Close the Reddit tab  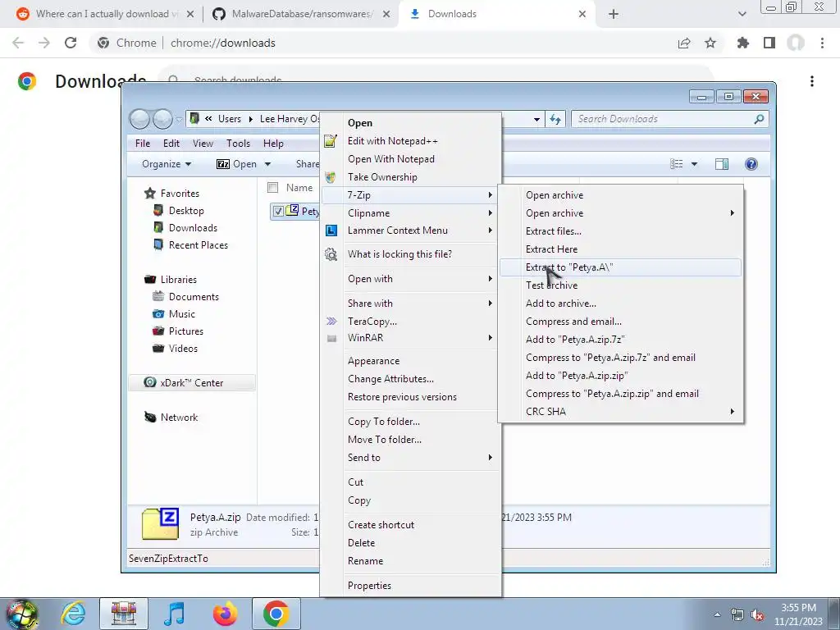click(x=189, y=14)
